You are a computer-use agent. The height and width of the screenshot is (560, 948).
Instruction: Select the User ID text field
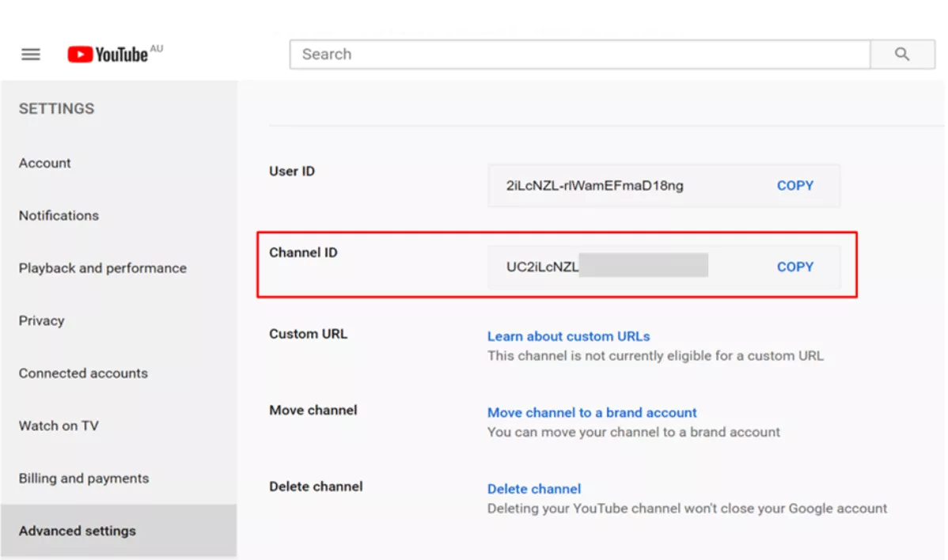point(664,185)
